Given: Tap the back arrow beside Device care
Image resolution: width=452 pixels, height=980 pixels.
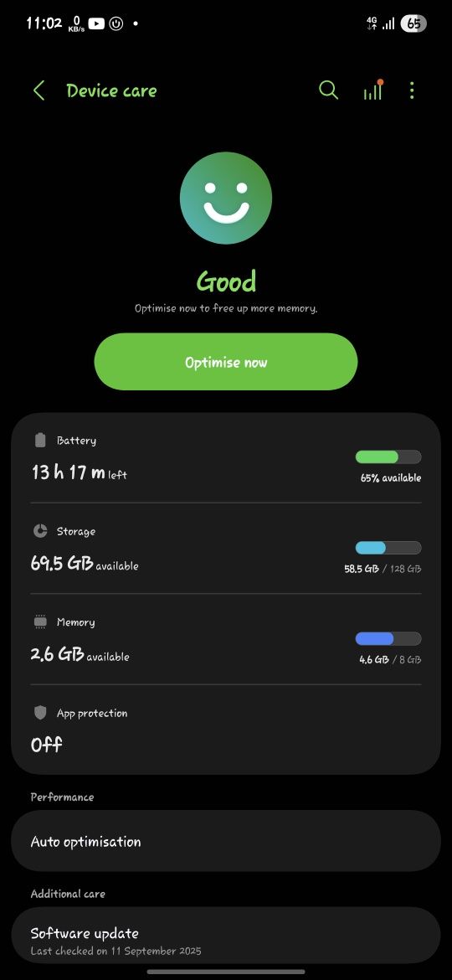Looking at the screenshot, I should click(39, 90).
